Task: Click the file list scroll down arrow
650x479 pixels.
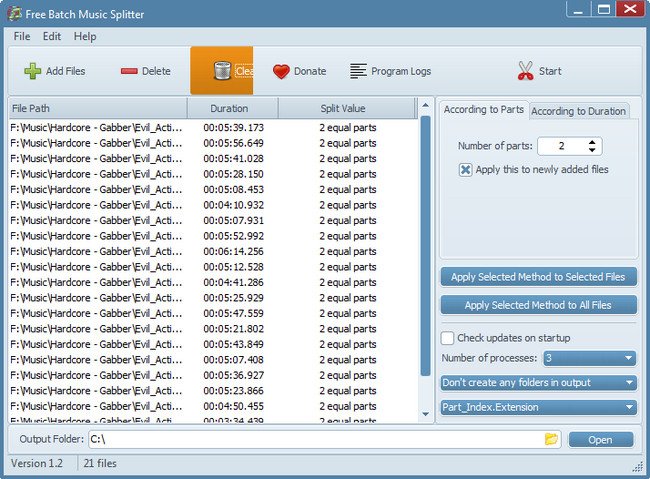Action: pyautogui.click(x=425, y=414)
